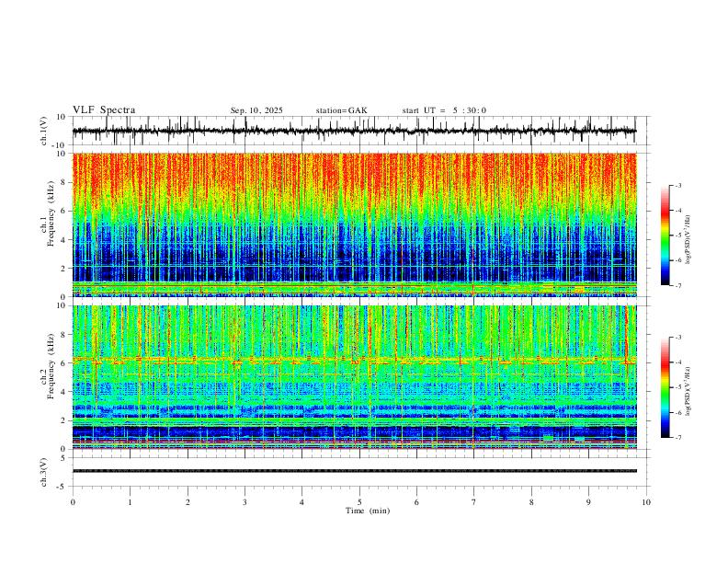Viewport: 728px width, 563px height.
Task: Click the date 'Sep. 10, 2025'
Action: (256, 110)
